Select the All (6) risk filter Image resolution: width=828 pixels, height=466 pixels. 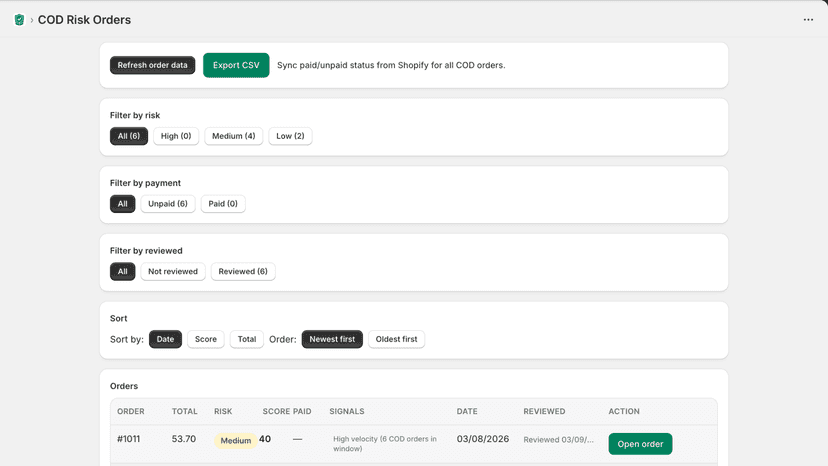129,136
